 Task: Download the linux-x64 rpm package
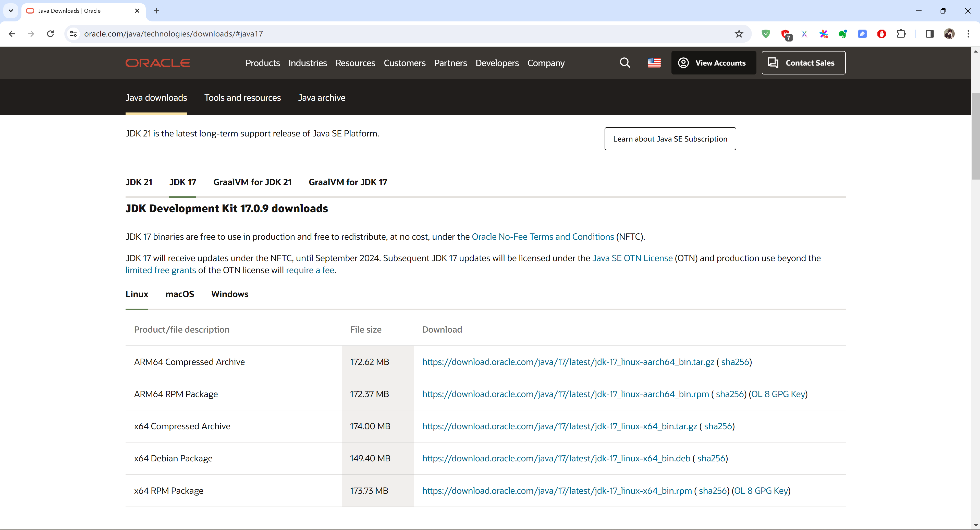tap(557, 490)
